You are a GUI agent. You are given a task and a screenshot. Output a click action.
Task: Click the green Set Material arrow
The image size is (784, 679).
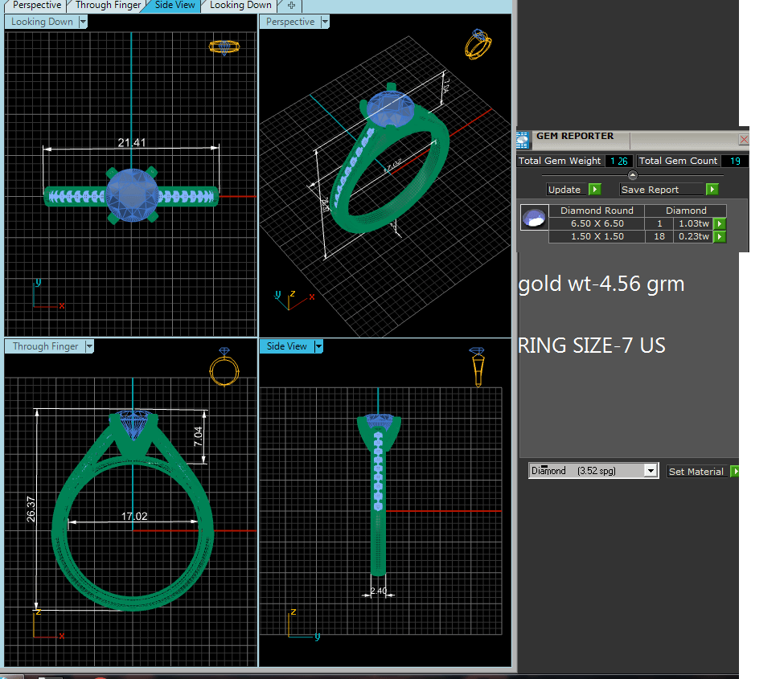click(735, 472)
